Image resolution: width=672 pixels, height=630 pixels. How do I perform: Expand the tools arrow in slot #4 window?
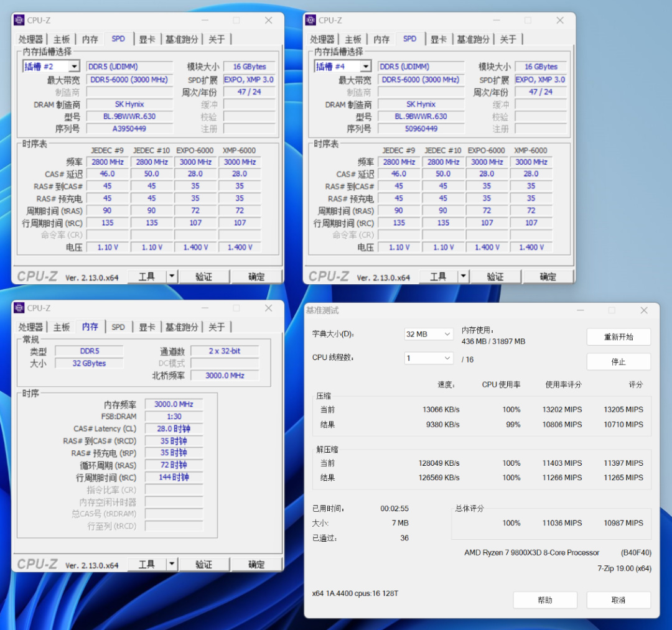(x=463, y=276)
